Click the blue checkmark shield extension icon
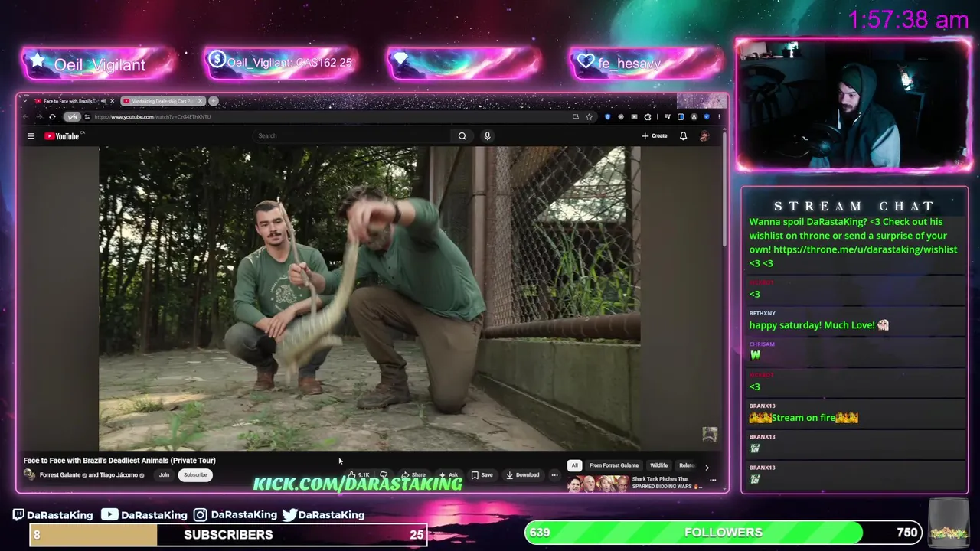 [x=707, y=117]
